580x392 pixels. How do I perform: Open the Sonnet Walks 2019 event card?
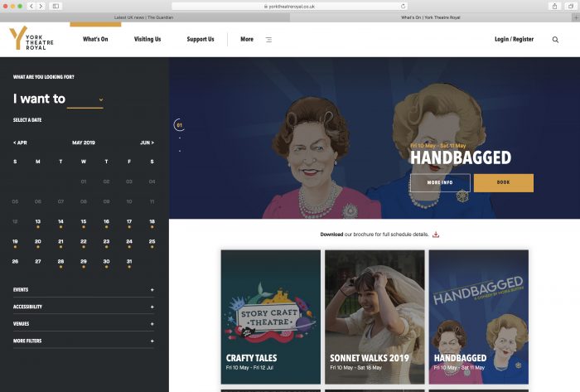click(375, 317)
